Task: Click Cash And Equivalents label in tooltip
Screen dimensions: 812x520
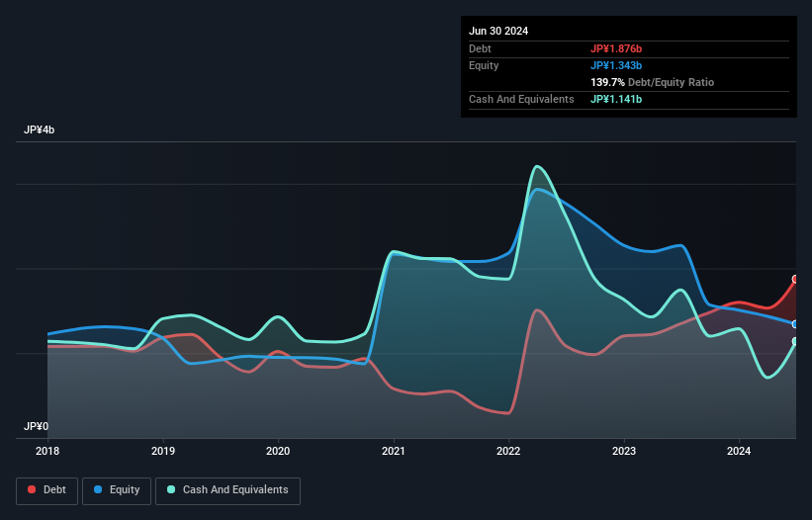Action: (x=521, y=99)
